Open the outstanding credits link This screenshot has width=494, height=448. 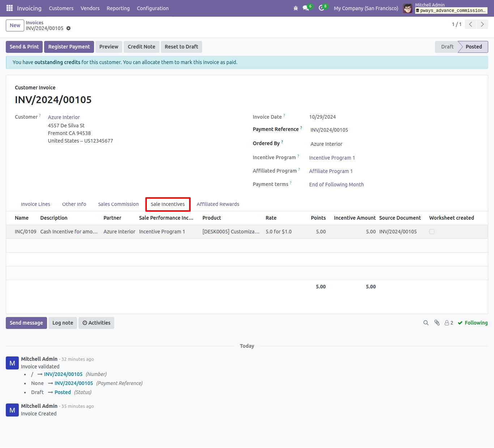[58, 62]
